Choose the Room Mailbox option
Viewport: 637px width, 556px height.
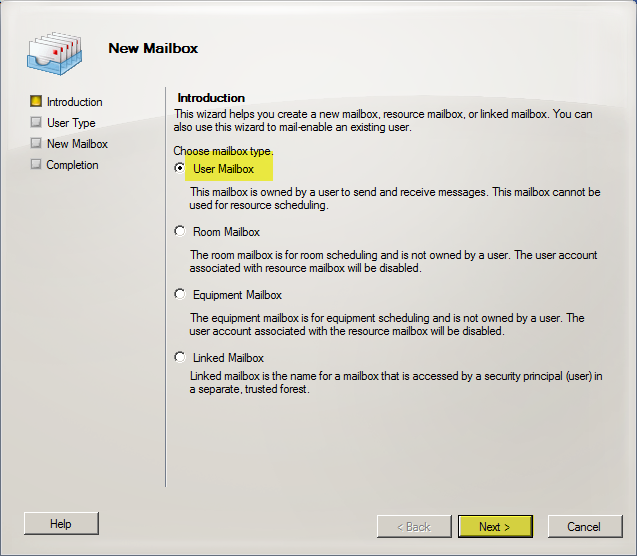pyautogui.click(x=180, y=231)
